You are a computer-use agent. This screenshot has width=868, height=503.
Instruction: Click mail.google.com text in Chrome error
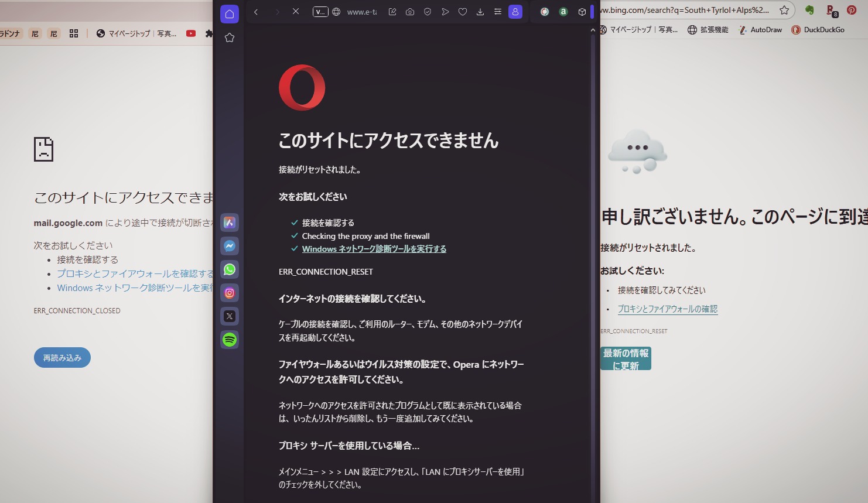click(x=68, y=223)
